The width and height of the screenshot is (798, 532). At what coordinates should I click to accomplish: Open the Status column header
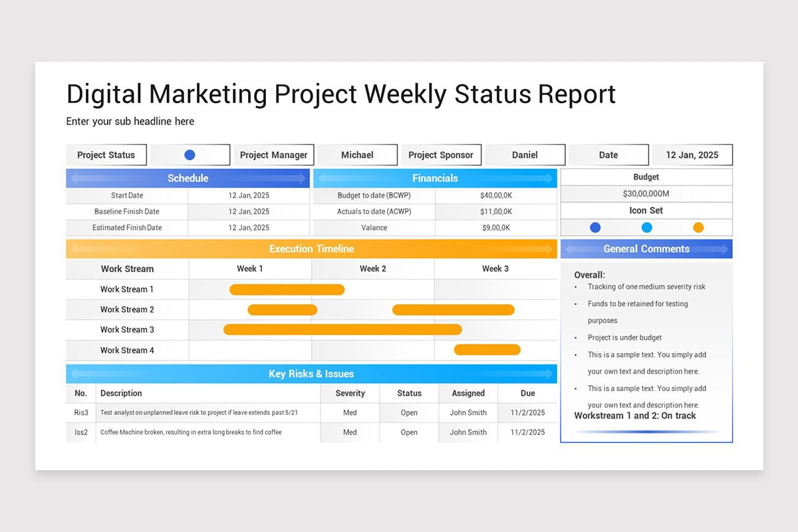tap(408, 393)
